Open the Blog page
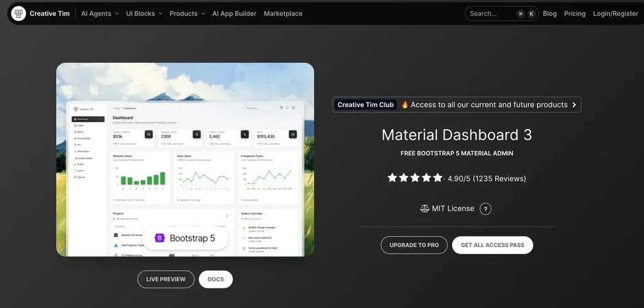This screenshot has width=644, height=308. [x=550, y=14]
